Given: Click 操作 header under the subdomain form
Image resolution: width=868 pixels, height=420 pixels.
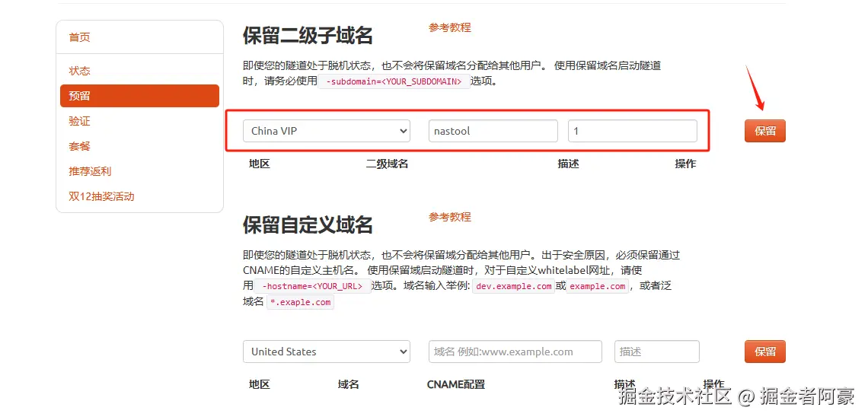Looking at the screenshot, I should (686, 164).
